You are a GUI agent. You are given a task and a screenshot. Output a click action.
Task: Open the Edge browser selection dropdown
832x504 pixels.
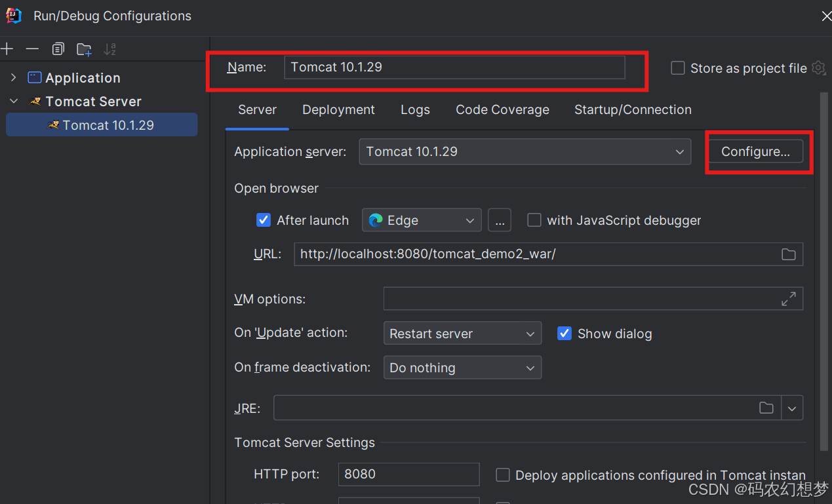pyautogui.click(x=422, y=220)
